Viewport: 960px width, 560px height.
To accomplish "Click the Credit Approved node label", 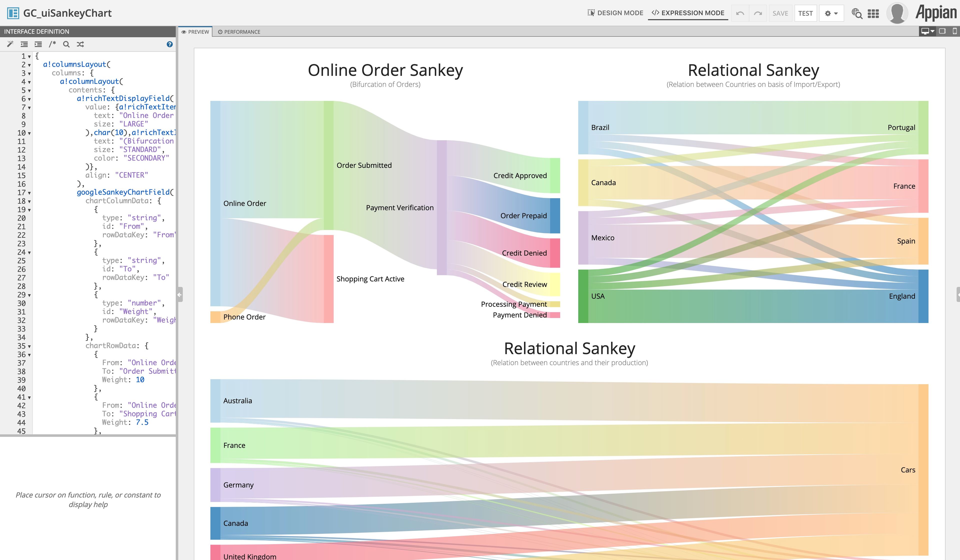I will 520,176.
